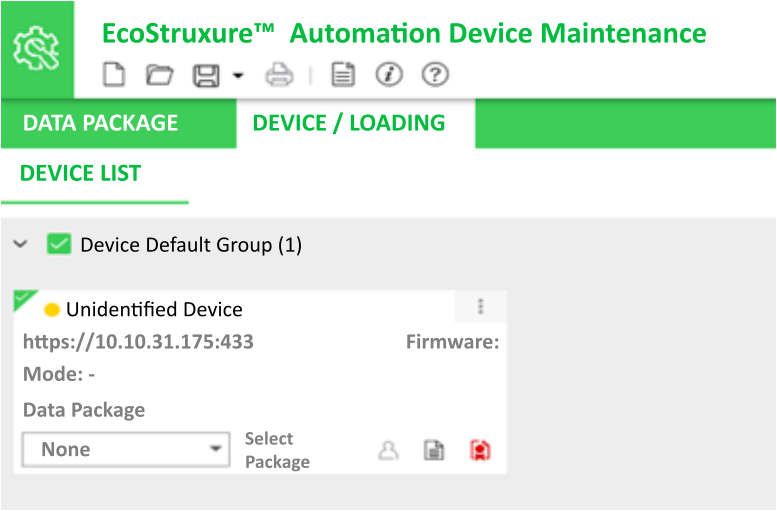Open the Save dropdown arrow
Screen dimensions: 777x511
pos(238,76)
